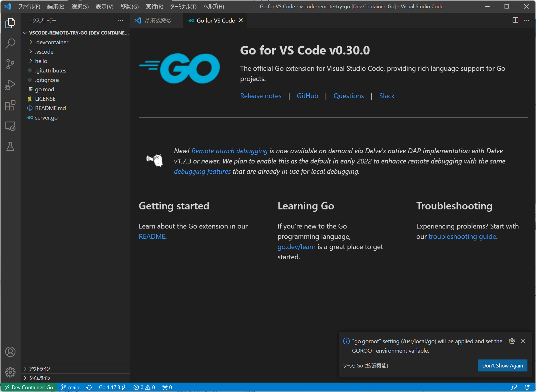This screenshot has height=392, width=536.
Task: Open the Release notes link
Action: click(x=261, y=96)
